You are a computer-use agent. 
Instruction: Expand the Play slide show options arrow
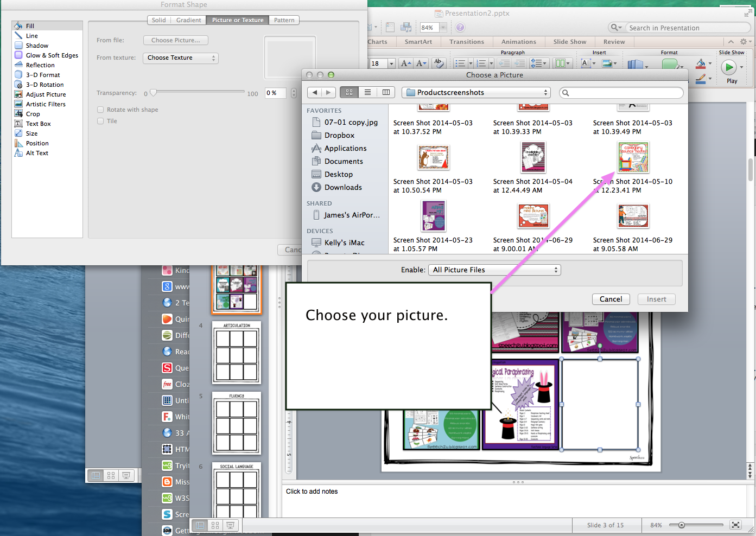click(x=742, y=67)
